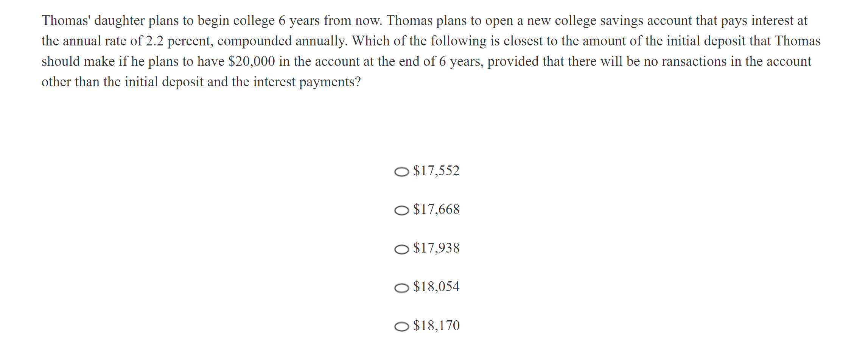Select the $18,170 radio option
Image resolution: width=868 pixels, height=354 pixels.
(x=401, y=326)
